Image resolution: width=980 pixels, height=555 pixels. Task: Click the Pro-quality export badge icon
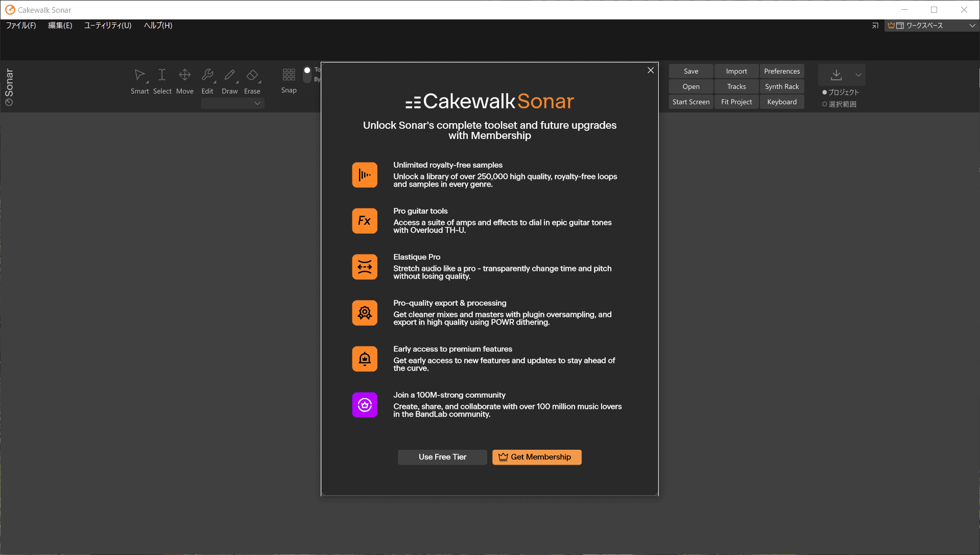click(365, 313)
